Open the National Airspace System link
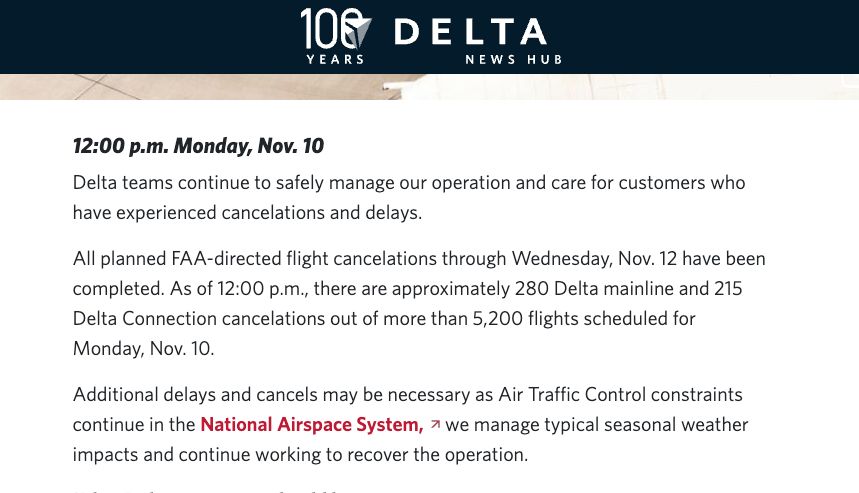 [x=311, y=424]
